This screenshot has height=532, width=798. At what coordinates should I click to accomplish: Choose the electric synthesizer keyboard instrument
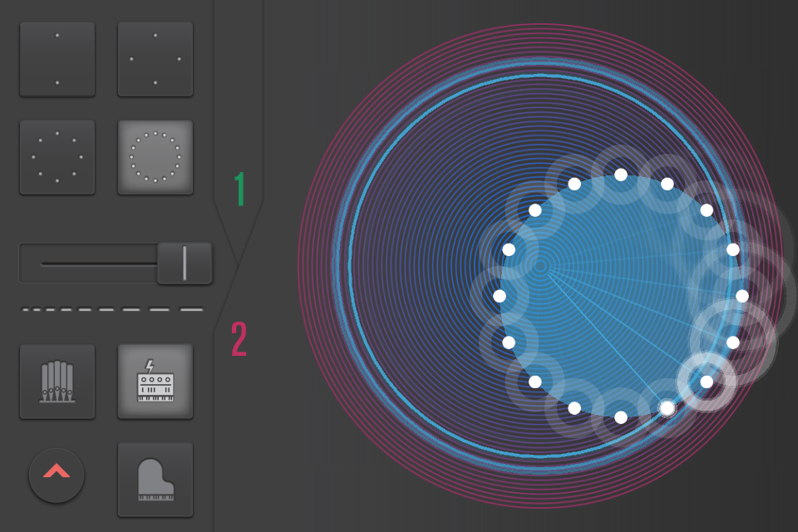click(x=155, y=382)
